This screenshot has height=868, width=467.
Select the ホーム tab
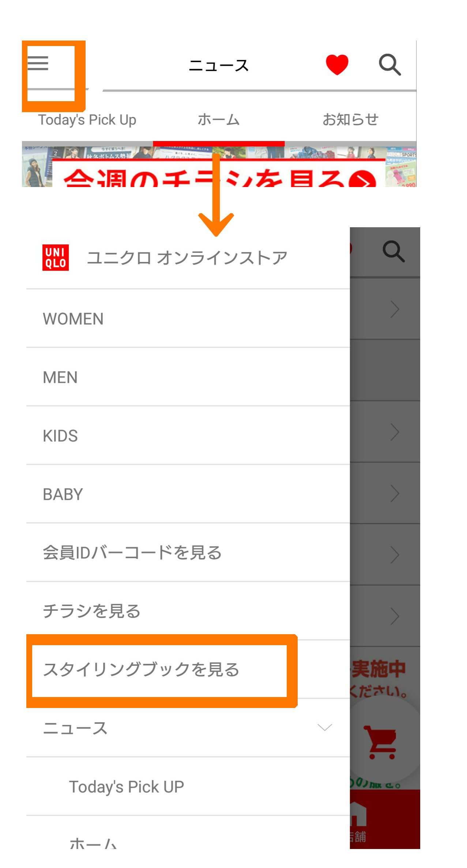(219, 120)
